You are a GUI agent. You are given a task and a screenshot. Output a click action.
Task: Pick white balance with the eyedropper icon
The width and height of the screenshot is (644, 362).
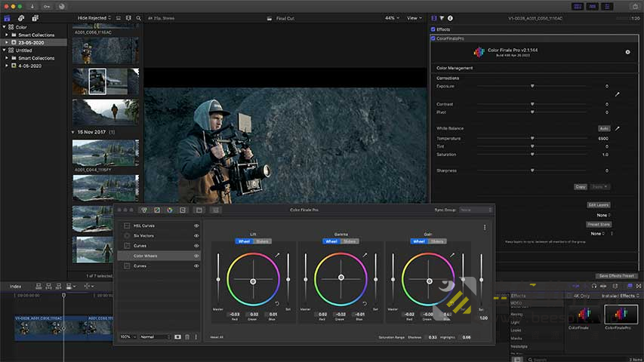pos(618,128)
